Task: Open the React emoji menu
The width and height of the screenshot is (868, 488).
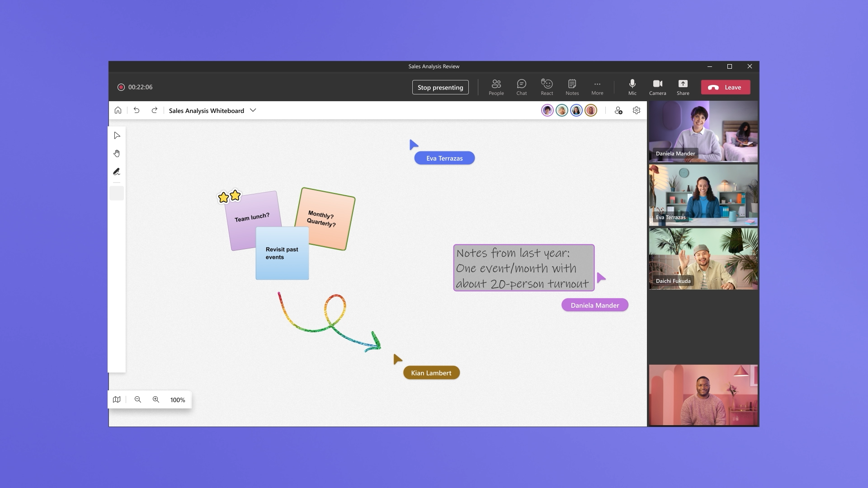Action: click(547, 87)
